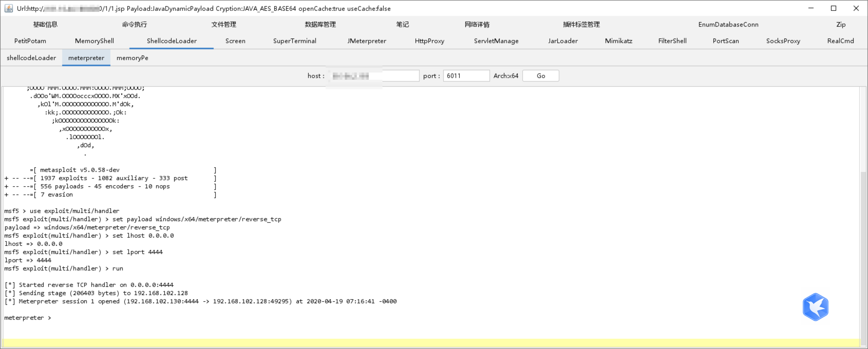Click the port field showing 6011
This screenshot has width=868, height=349.
(x=466, y=76)
